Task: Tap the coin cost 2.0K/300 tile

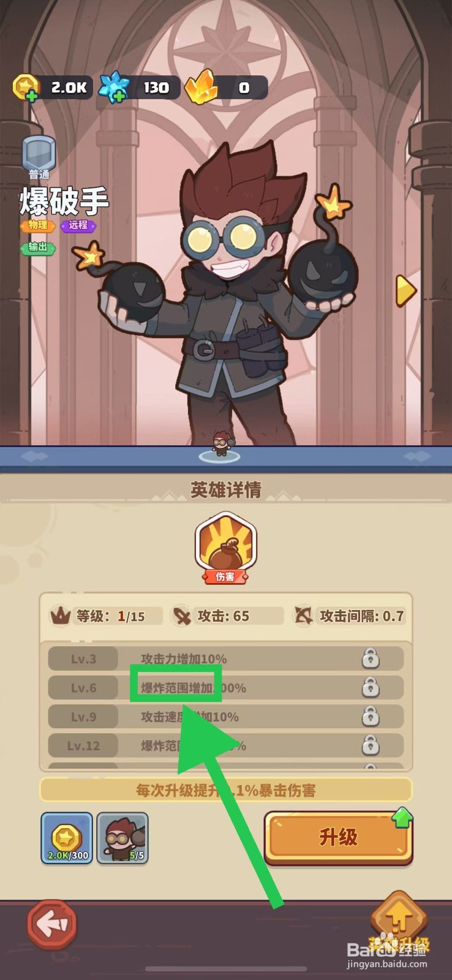Action: pyautogui.click(x=67, y=838)
